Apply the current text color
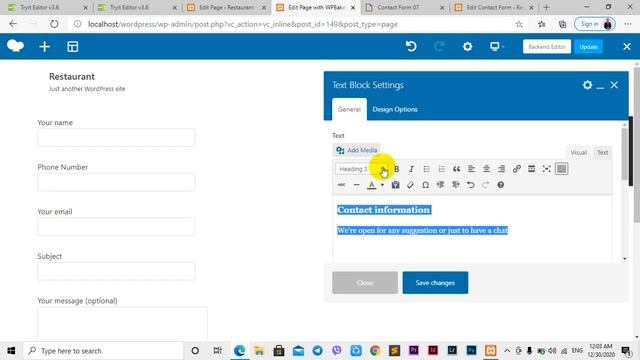 coord(371,185)
